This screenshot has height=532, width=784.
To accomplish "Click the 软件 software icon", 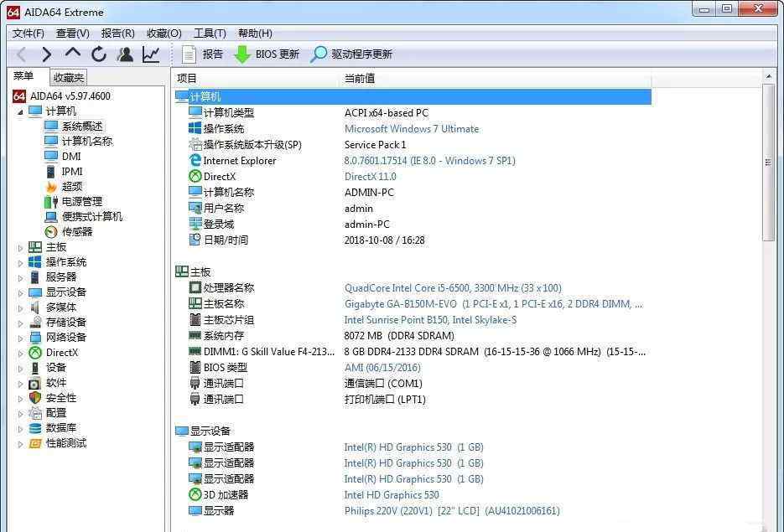I will [35, 383].
